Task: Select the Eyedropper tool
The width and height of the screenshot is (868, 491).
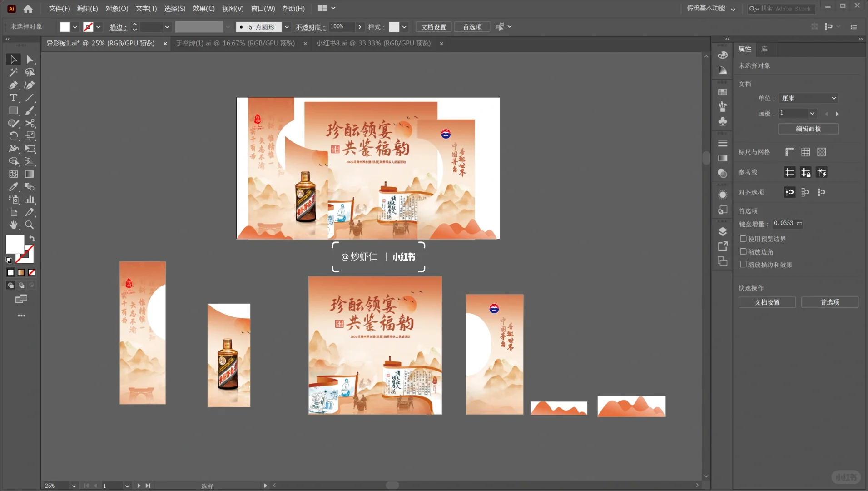Action: click(x=13, y=187)
